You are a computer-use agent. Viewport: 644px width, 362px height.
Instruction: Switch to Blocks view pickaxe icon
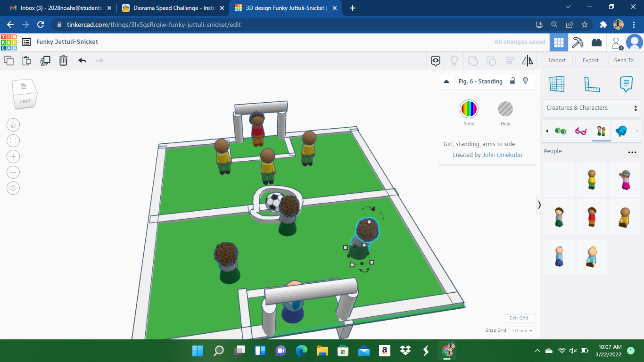(578, 42)
